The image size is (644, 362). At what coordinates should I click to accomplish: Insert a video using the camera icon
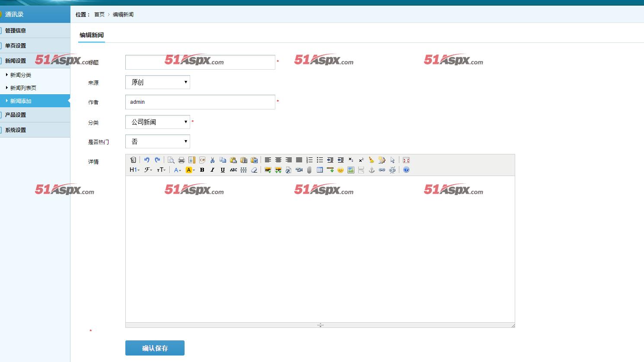pyautogui.click(x=299, y=170)
